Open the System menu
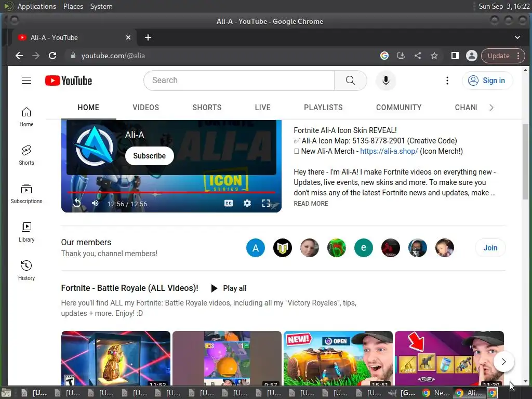 coord(101,6)
